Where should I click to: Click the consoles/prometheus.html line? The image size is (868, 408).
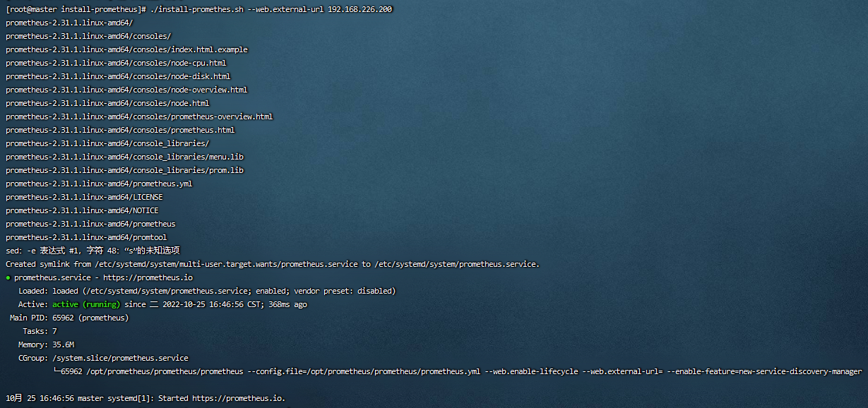[x=120, y=130]
